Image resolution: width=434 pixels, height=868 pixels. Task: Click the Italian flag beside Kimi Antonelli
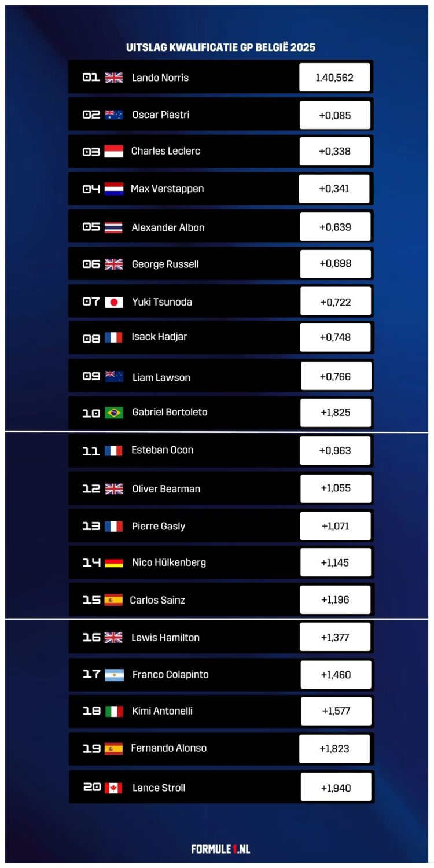[114, 711]
